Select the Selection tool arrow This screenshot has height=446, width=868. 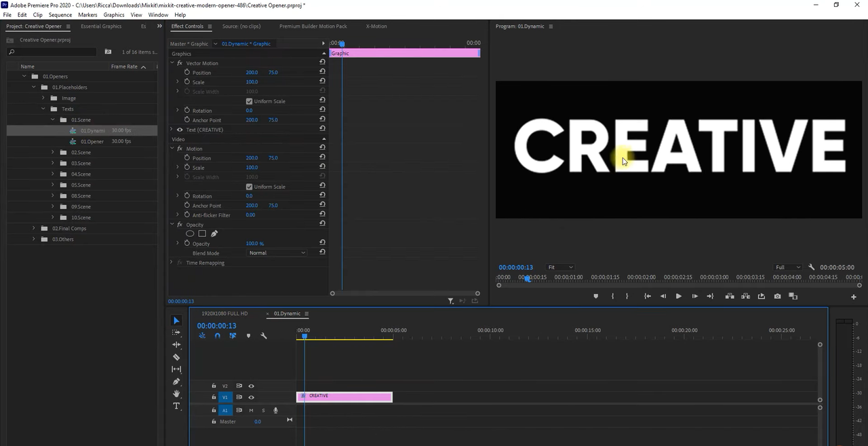[x=176, y=320]
